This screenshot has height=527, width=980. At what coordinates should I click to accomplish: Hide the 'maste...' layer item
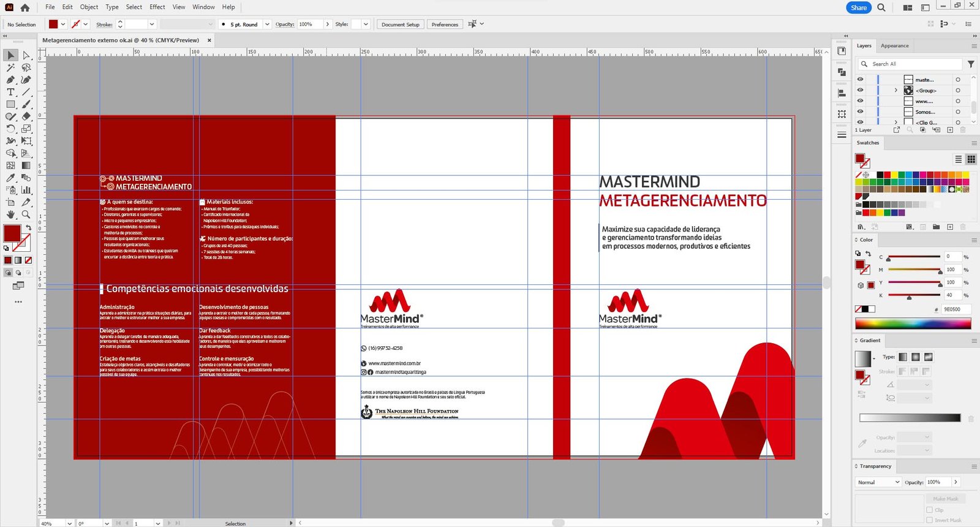tap(860, 80)
